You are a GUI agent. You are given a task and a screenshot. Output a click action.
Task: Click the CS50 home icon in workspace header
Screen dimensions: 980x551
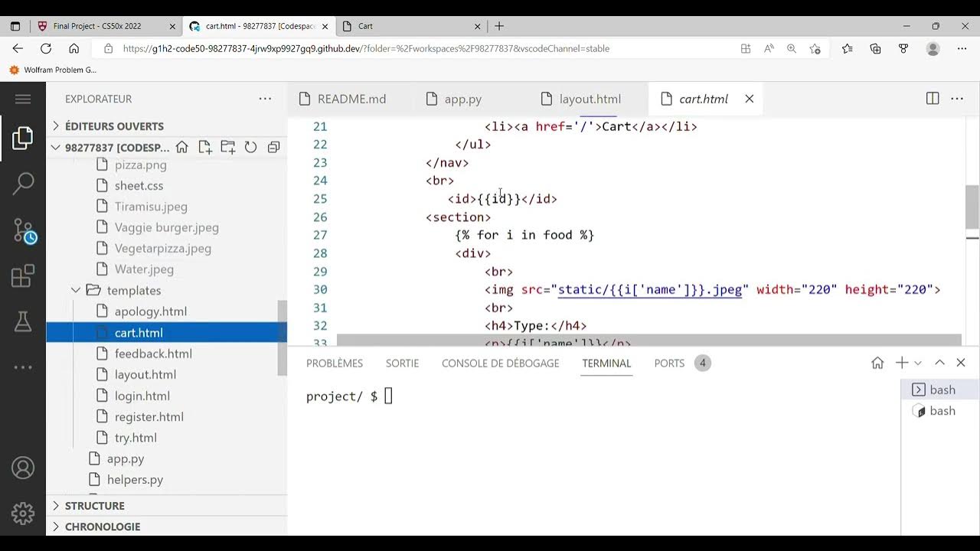(182, 147)
